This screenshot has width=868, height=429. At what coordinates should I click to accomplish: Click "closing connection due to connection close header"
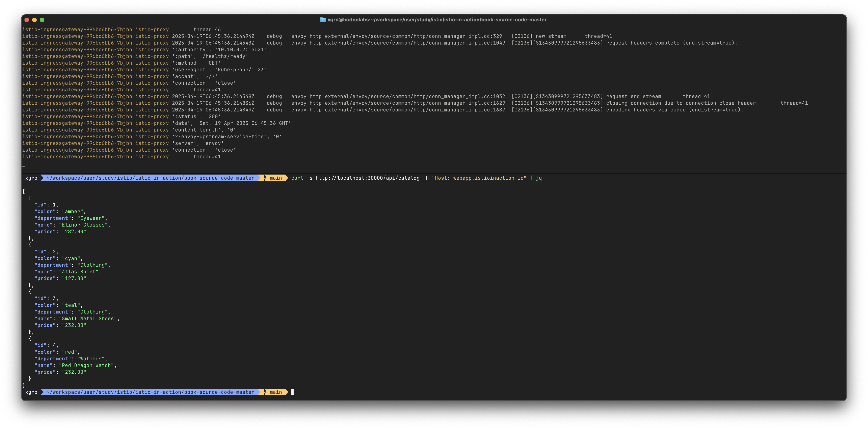tap(681, 103)
